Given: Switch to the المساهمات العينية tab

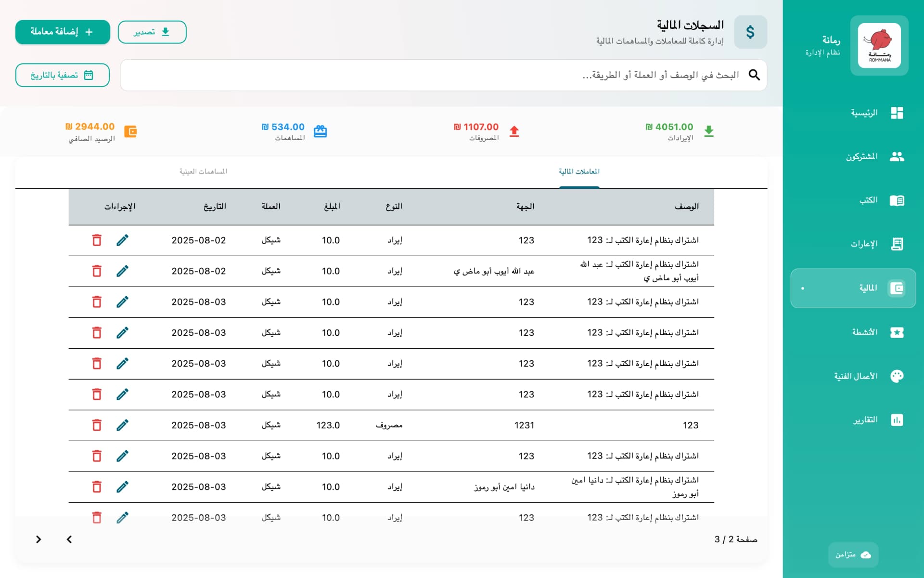Looking at the screenshot, I should coord(203,171).
